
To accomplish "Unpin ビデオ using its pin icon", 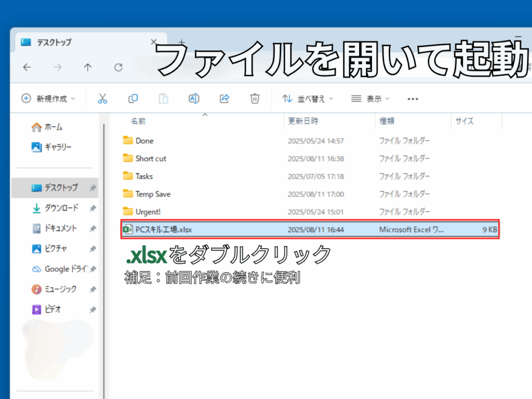I will click(92, 310).
